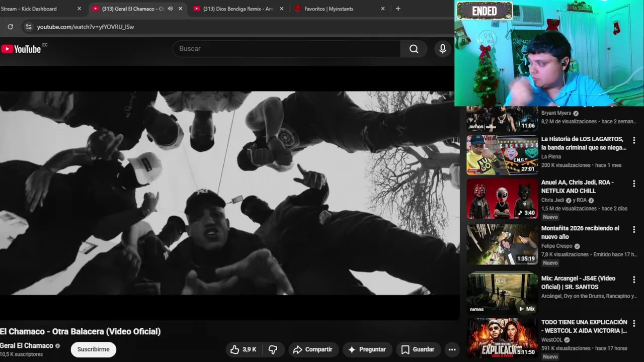Open Mix: Arcangel JS4E thumbnail
Viewport: 644px width, 362px height.
[502, 293]
